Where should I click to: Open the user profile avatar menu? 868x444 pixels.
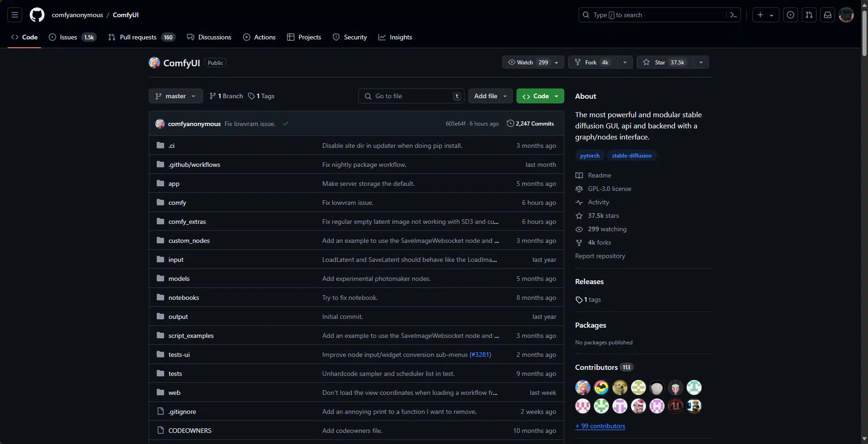point(846,15)
